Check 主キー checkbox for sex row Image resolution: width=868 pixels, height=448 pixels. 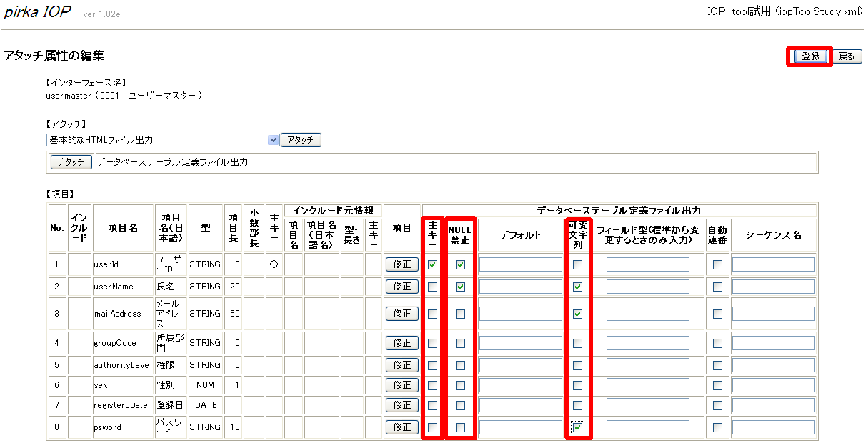432,385
